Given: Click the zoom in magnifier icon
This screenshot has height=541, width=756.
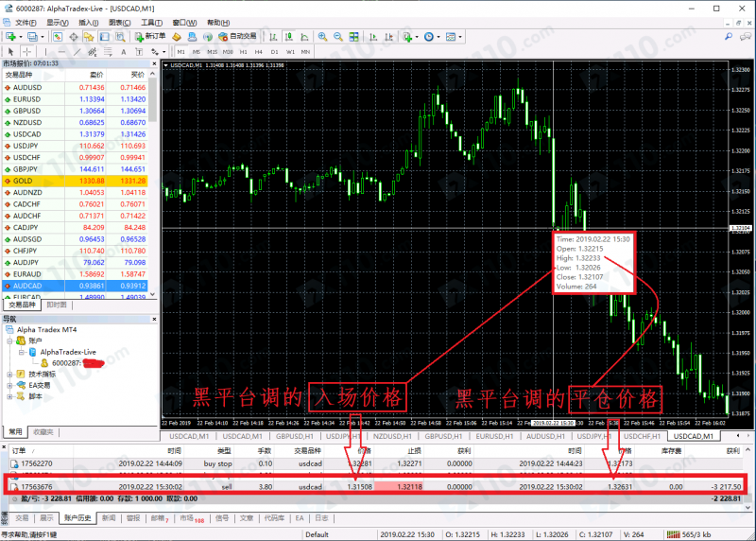Looking at the screenshot, I should [x=322, y=37].
